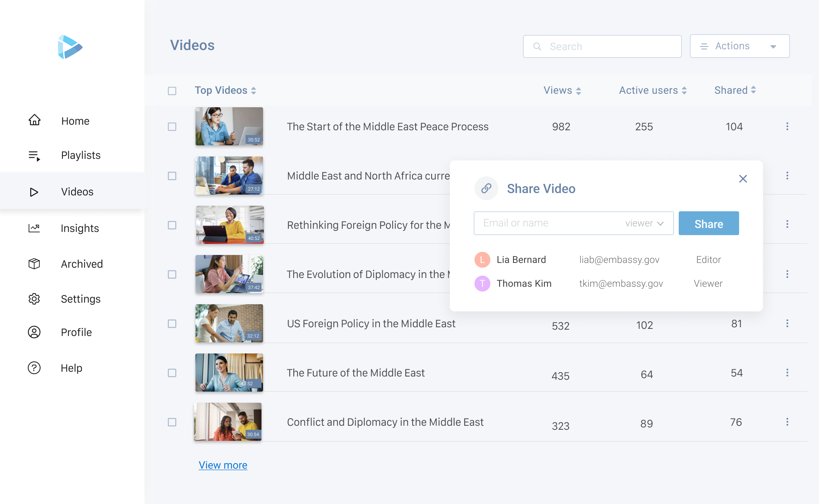Click the View more link
This screenshot has width=819, height=504.
click(x=223, y=465)
